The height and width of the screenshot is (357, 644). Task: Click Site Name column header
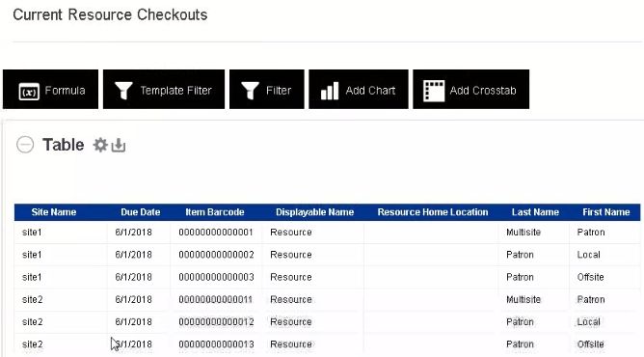point(54,212)
